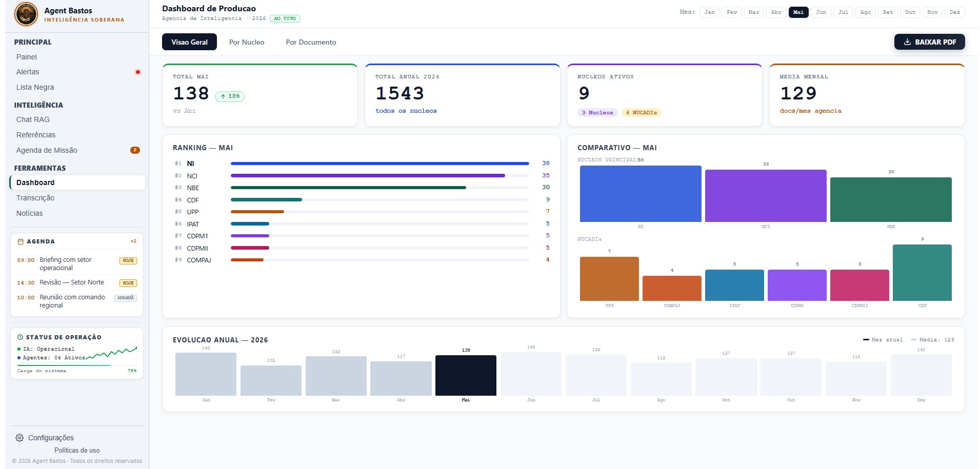Select the NBE ranking row

point(362,188)
